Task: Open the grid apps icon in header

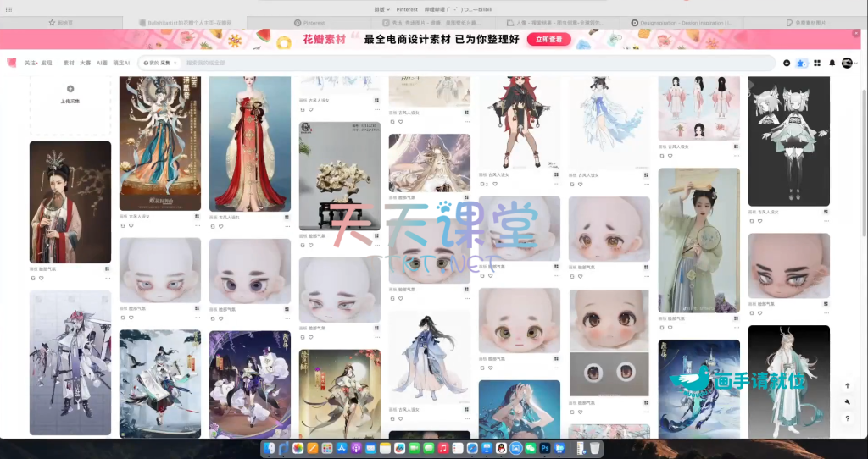Action: (x=817, y=63)
